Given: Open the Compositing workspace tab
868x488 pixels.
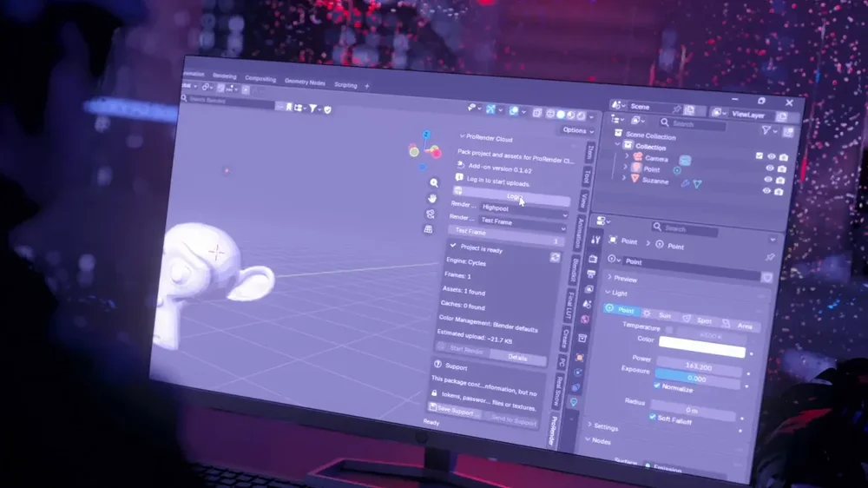Looking at the screenshot, I should pyautogui.click(x=260, y=79).
